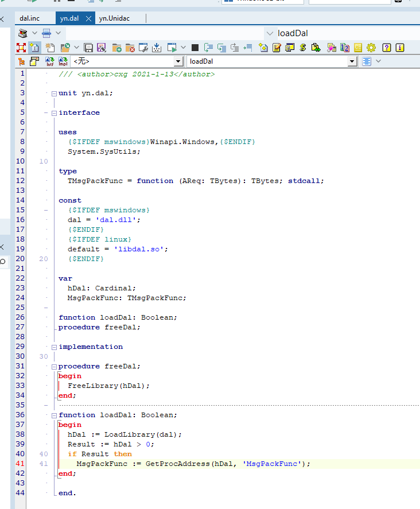Click line number 41 in the gutter
Screen dimensions: 420x509
click(x=20, y=464)
